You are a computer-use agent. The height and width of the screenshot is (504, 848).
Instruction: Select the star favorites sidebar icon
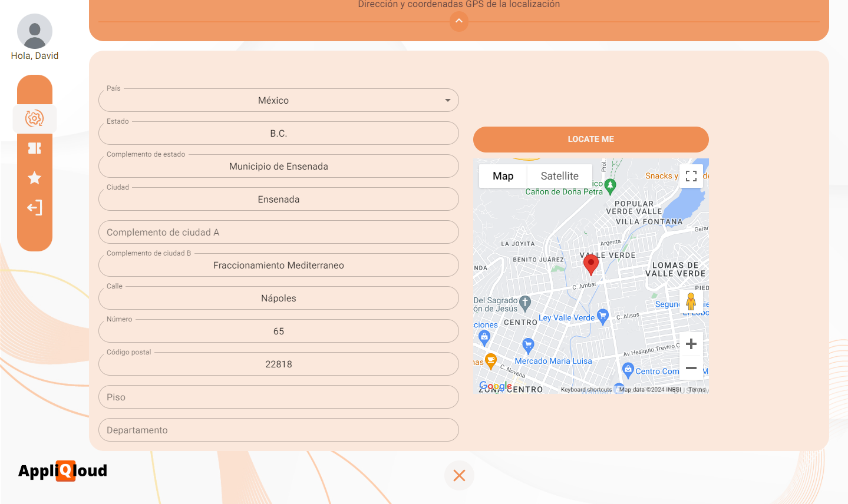pos(35,178)
